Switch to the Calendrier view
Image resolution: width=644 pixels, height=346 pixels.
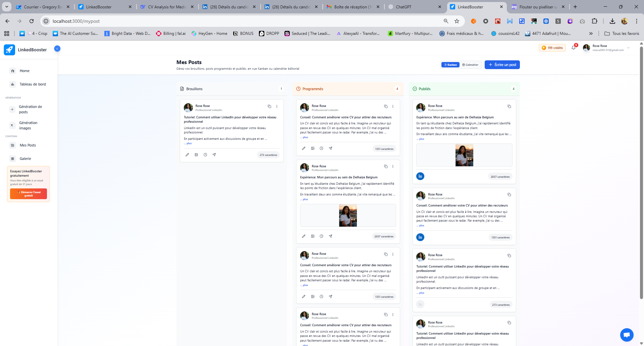470,65
